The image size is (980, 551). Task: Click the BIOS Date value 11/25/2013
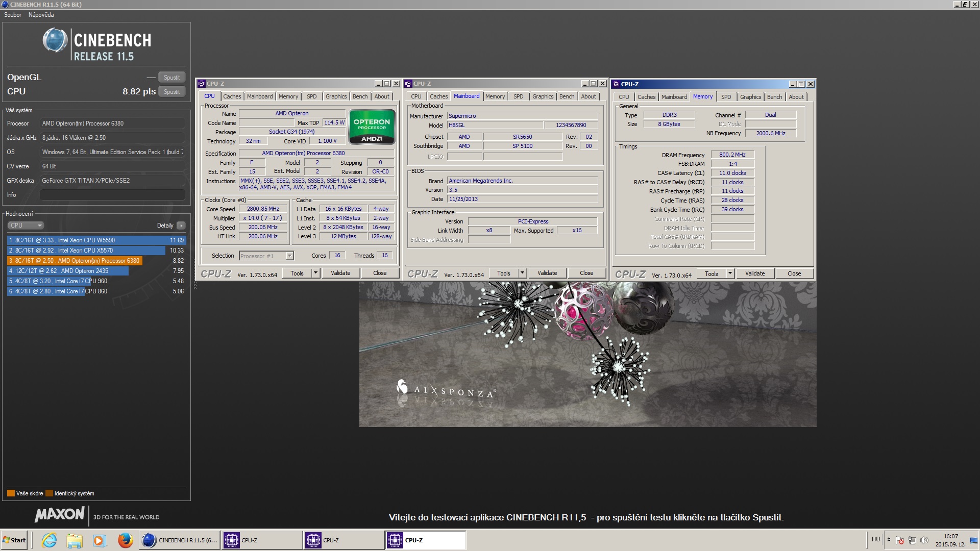pyautogui.click(x=522, y=199)
